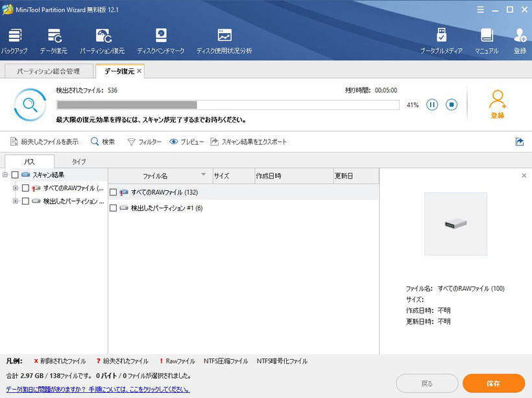Click the orange 登録 user icon
Viewport: 532px width, 398px height.
pos(498,104)
